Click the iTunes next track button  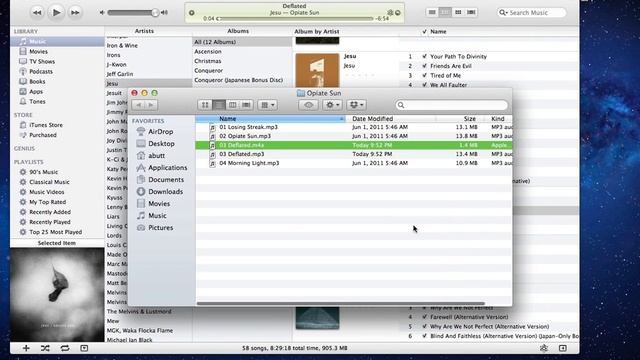point(75,13)
